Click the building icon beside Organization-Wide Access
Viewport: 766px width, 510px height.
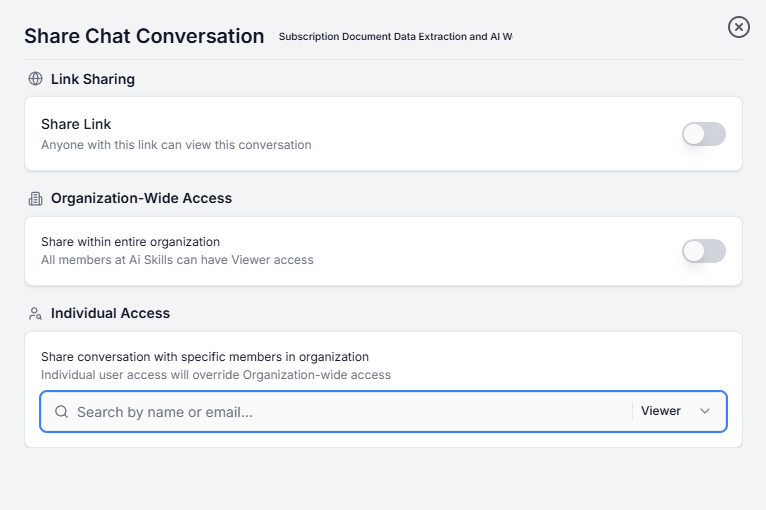point(35,198)
